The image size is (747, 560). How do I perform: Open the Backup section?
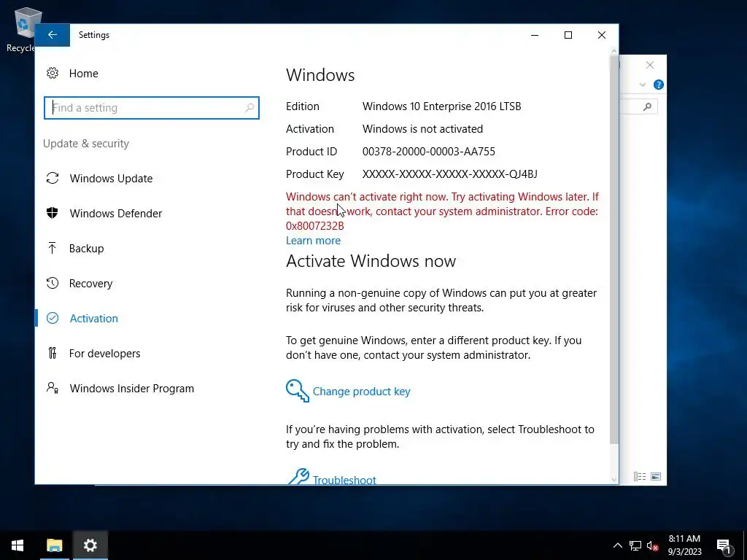pyautogui.click(x=86, y=249)
